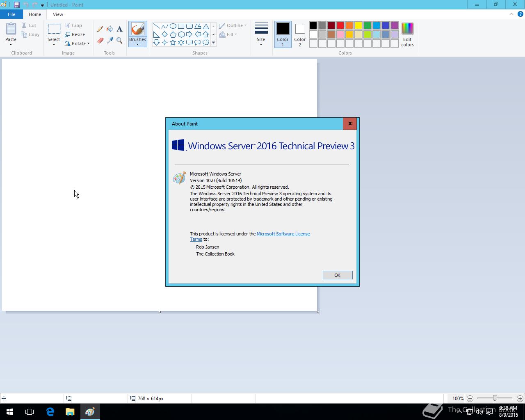The image size is (525, 420).
Task: Pick the yellow color swatch
Action: 358,26
